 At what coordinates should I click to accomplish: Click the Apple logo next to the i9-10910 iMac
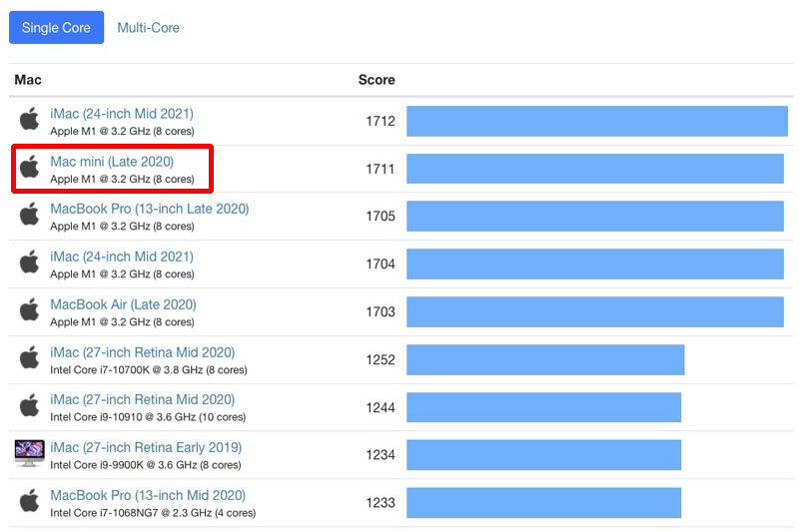pos(29,404)
